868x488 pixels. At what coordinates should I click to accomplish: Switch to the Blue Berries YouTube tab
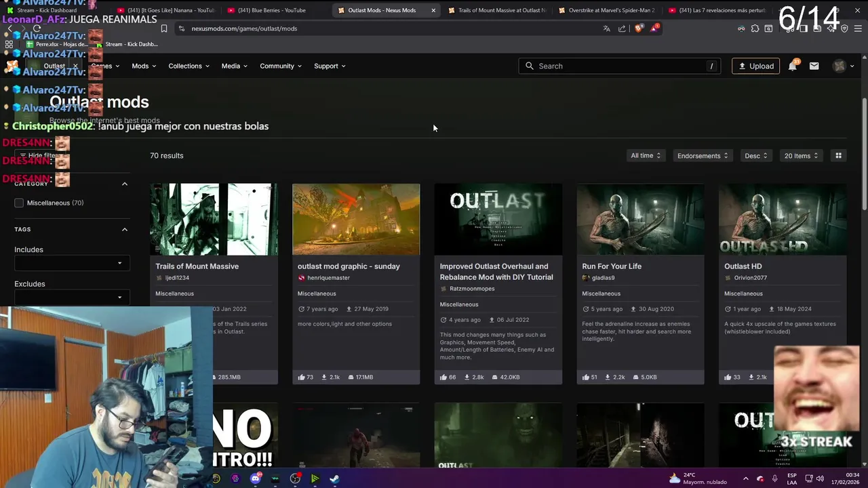(272, 10)
